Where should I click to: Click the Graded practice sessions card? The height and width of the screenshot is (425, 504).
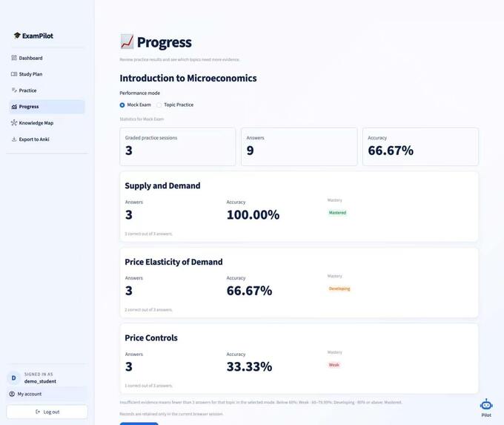tap(178, 147)
